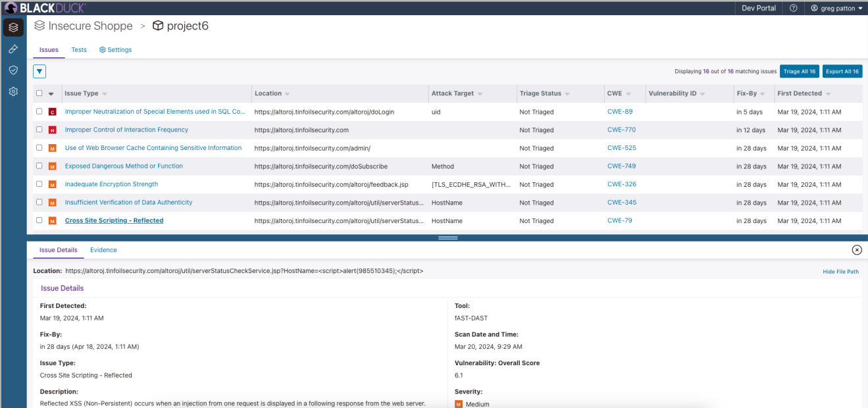Switch to the Evidence tab
The image size is (868, 408).
tap(103, 250)
